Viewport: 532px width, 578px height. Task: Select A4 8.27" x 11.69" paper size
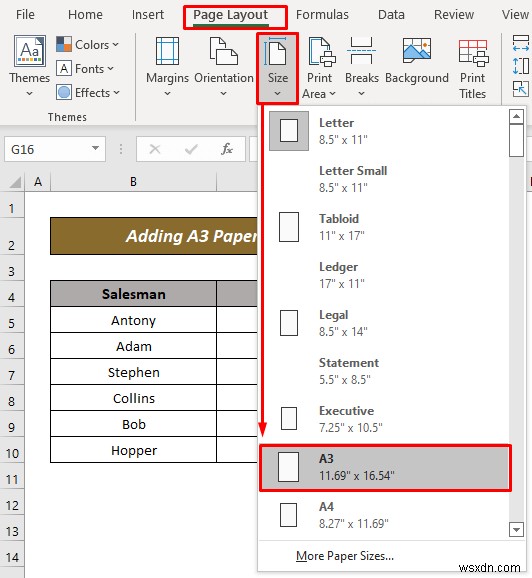[x=383, y=515]
